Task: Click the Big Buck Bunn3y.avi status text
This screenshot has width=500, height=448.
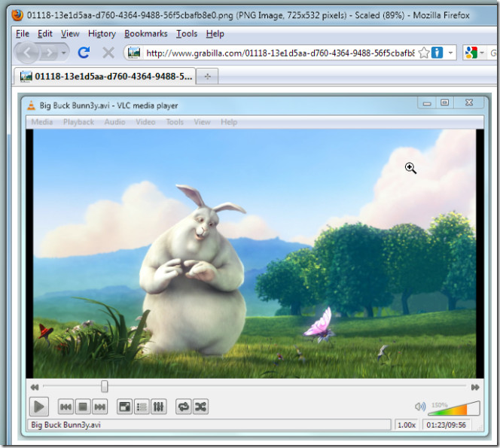Action: point(66,425)
